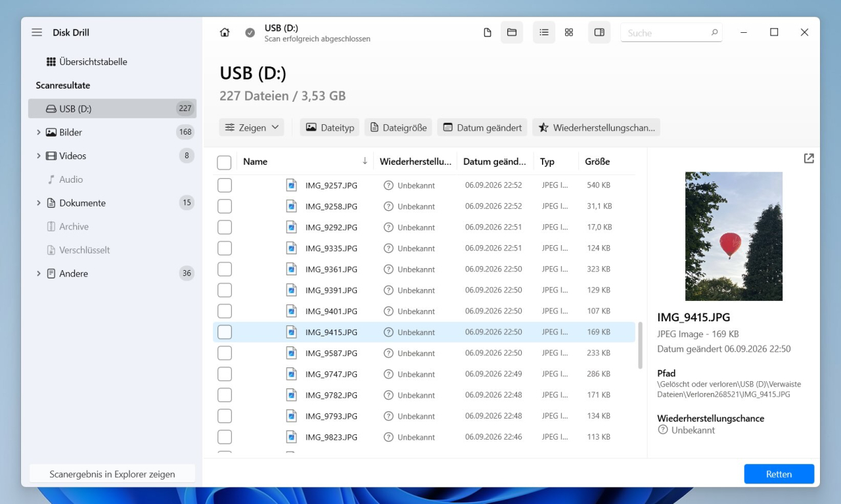
Task: Expand the Videos category
Action: (x=39, y=156)
